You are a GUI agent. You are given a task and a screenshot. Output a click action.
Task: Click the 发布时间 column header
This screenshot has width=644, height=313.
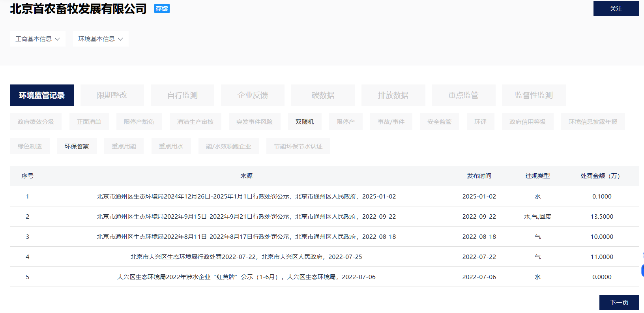pos(479,176)
